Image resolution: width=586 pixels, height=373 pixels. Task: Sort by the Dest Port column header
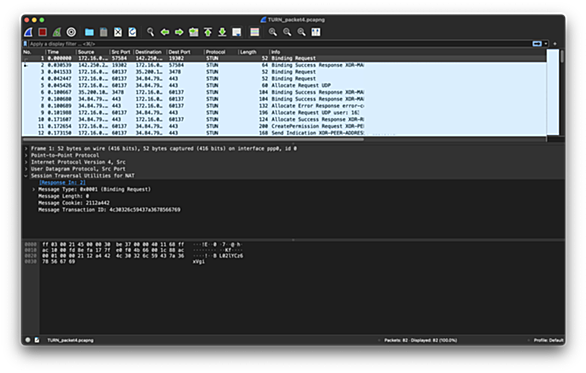click(185, 52)
